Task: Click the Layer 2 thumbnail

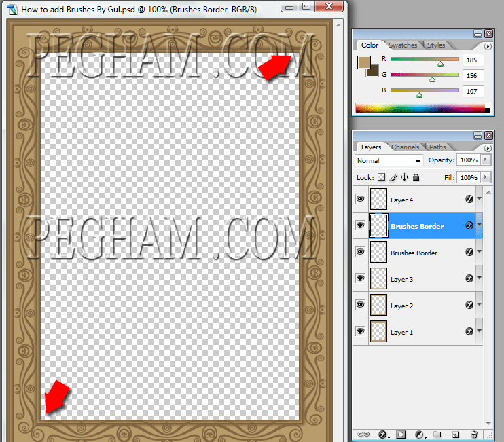Action: [x=378, y=305]
